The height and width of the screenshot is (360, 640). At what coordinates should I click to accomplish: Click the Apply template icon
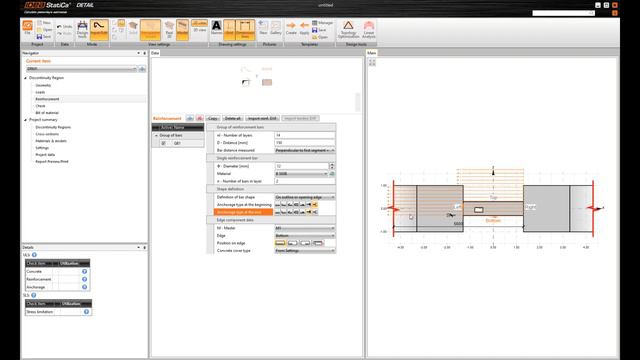pos(304,28)
